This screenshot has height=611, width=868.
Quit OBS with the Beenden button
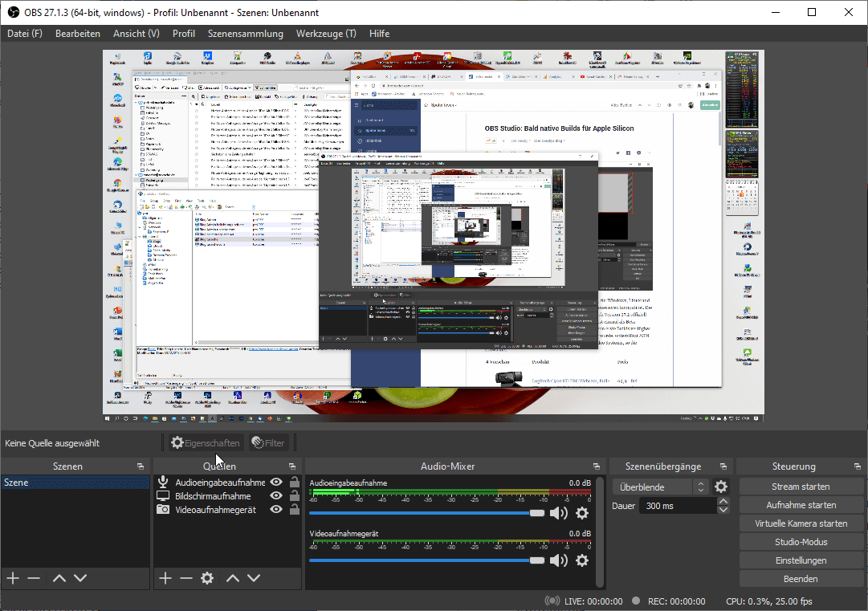tap(801, 579)
